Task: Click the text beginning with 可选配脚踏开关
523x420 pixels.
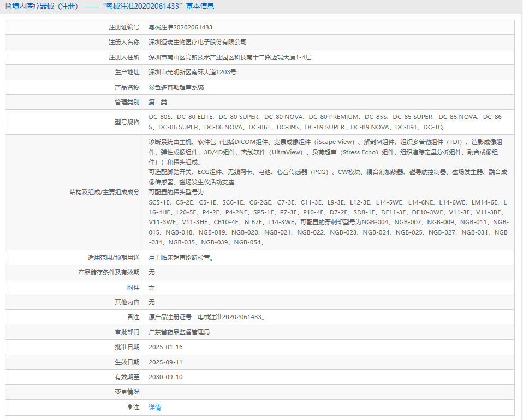Action: click(328, 177)
